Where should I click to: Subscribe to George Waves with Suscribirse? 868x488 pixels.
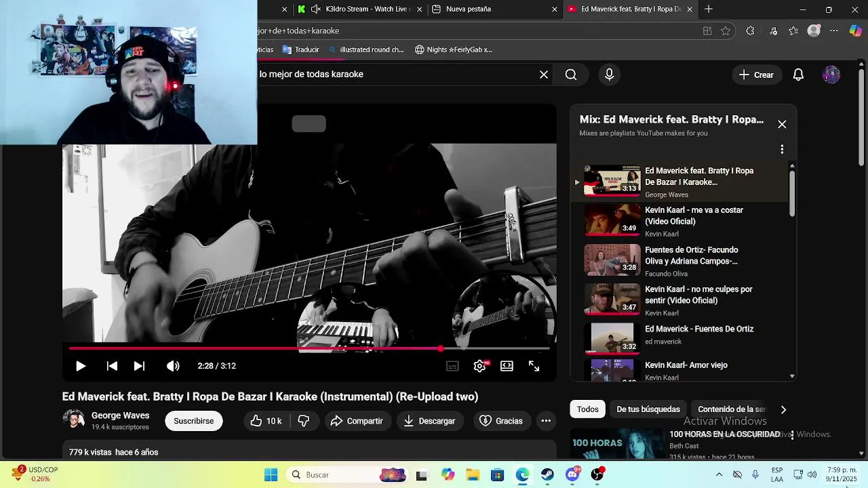tap(193, 421)
